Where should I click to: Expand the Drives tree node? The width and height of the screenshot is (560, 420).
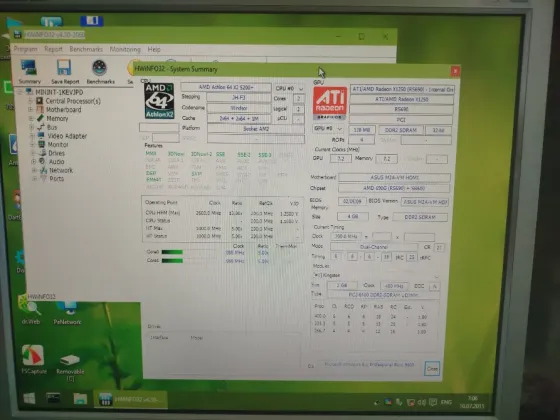[x=33, y=153]
